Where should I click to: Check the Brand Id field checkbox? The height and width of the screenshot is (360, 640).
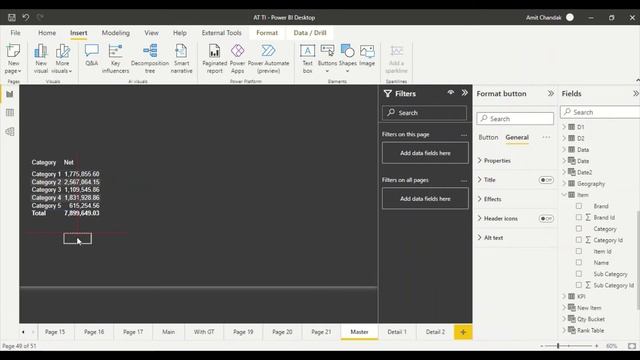579,218
